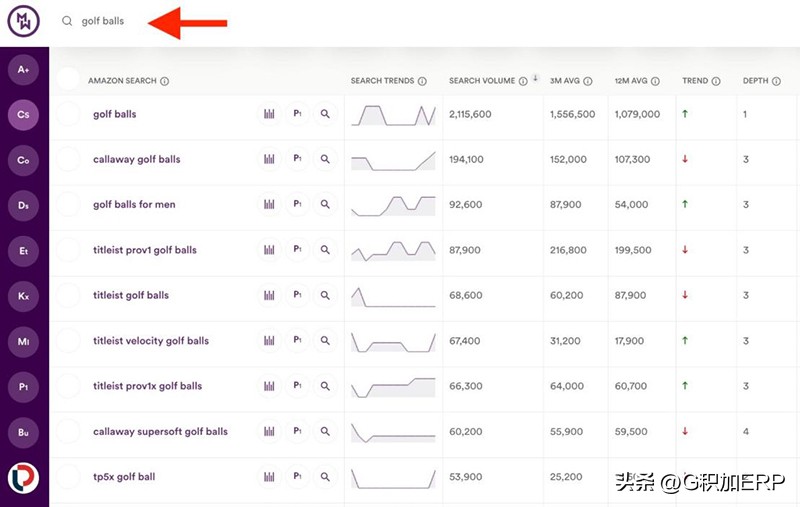Show info for 3M AVG column
Viewport: 800px width, 507px height.
point(588,81)
